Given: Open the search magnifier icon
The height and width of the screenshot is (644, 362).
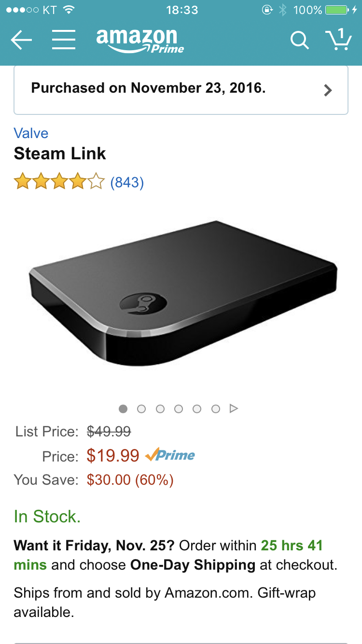Looking at the screenshot, I should coord(299,41).
